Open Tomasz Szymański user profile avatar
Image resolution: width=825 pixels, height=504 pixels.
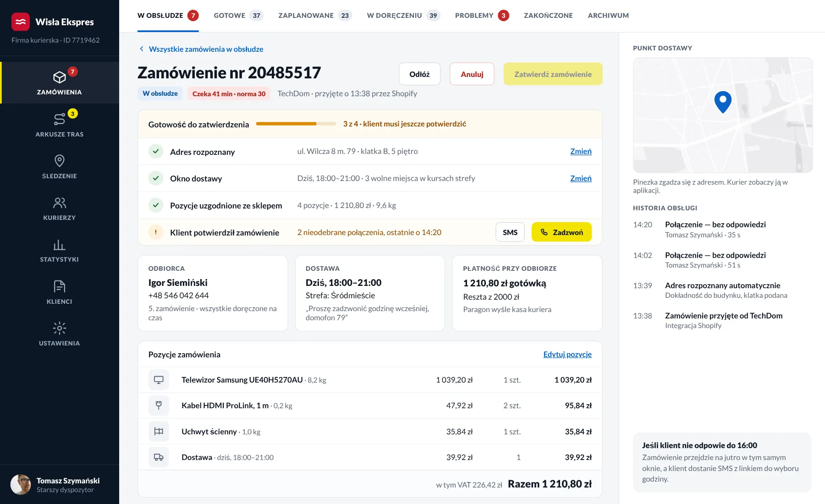tap(21, 485)
